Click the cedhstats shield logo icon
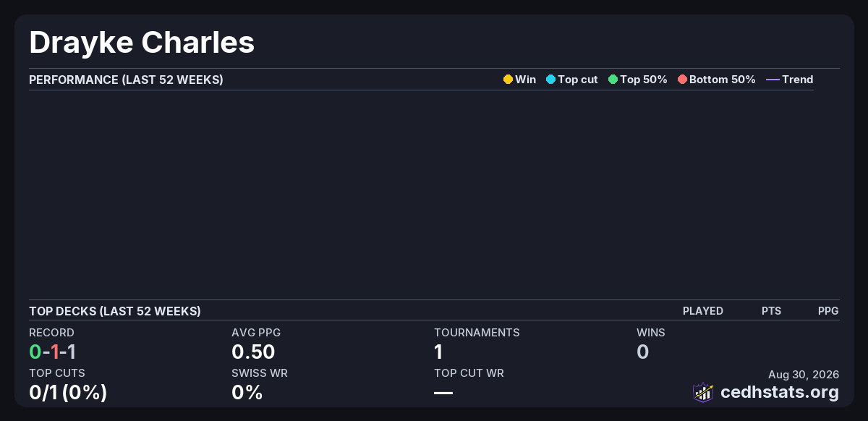The width and height of the screenshot is (868, 421). (x=703, y=392)
